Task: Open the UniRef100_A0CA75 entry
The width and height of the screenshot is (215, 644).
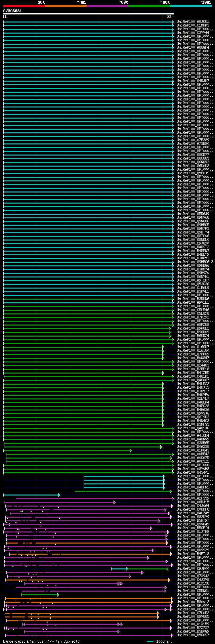Action: click(193, 458)
